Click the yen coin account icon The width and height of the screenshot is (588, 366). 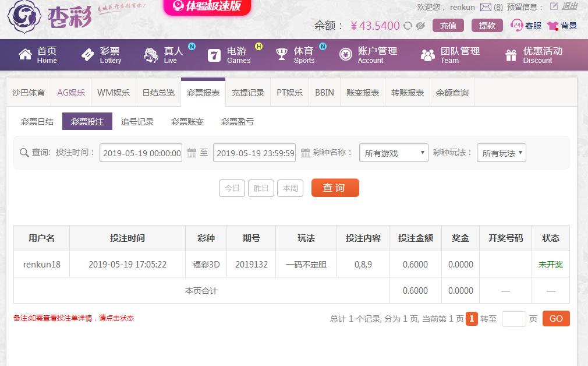345,55
